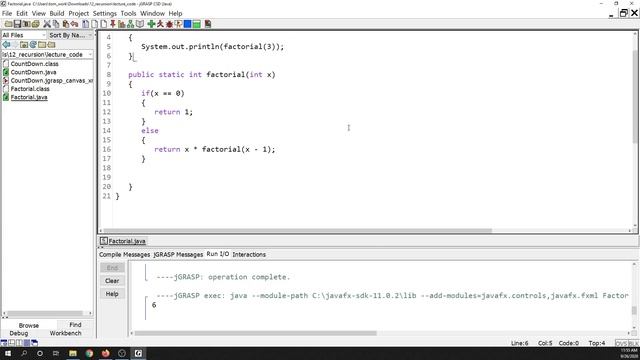Click the Open File toolbar icon

tap(8, 24)
